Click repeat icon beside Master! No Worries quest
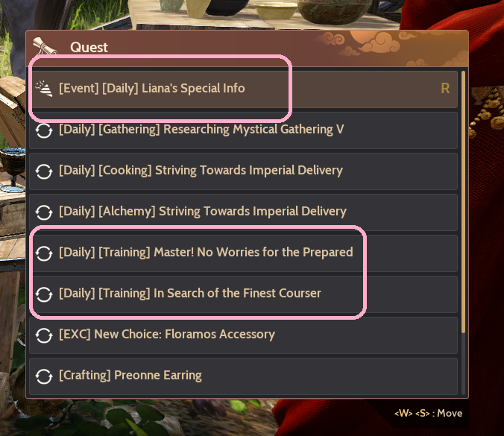This screenshot has width=504, height=436. pos(44,253)
